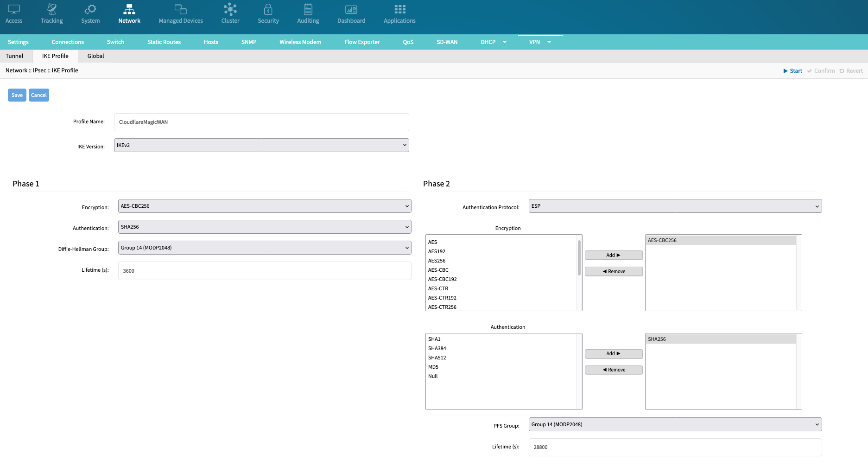This screenshot has height=467, width=868.
Task: Click the Phase 1 Lifetime input field
Action: (x=265, y=271)
